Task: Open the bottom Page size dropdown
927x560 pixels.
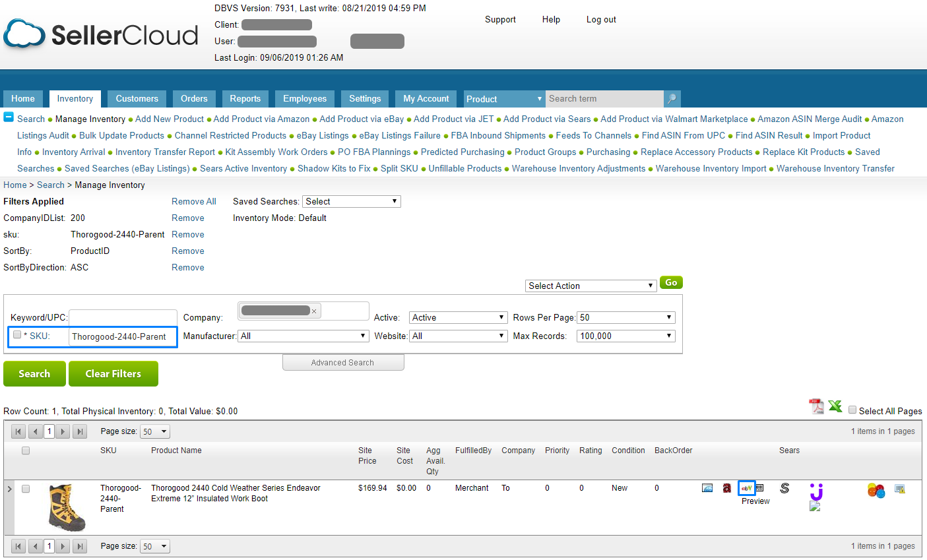Action: pos(156,546)
